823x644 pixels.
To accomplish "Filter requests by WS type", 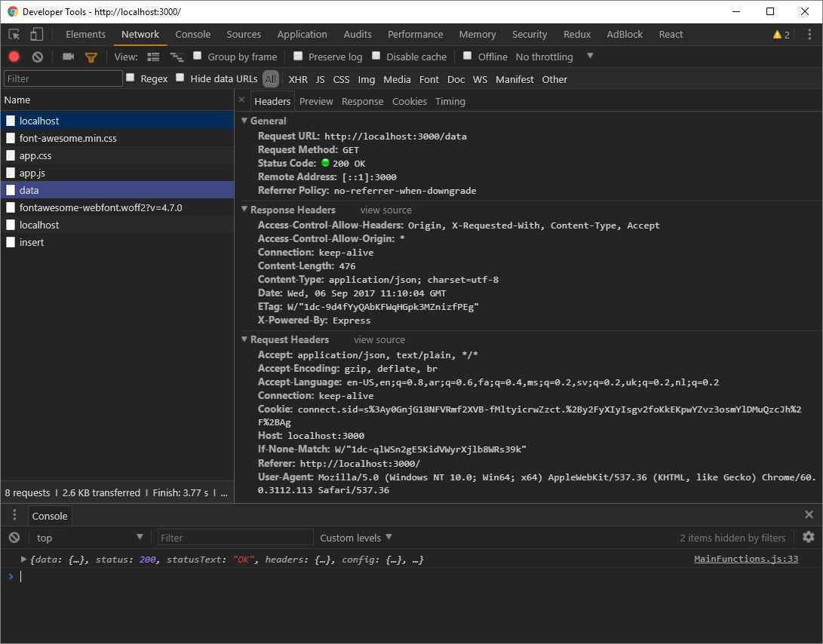I will click(480, 79).
